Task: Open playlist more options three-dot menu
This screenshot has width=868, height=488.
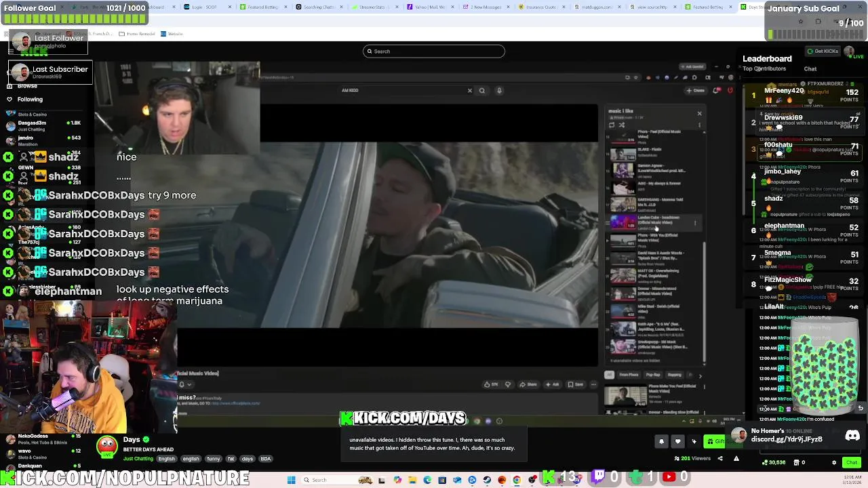Action: [x=699, y=125]
